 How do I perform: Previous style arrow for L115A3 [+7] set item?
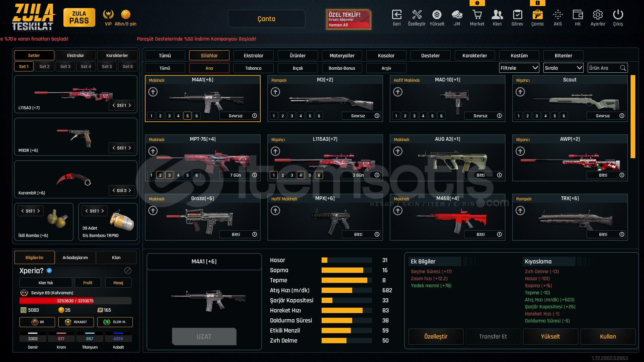(x=114, y=106)
